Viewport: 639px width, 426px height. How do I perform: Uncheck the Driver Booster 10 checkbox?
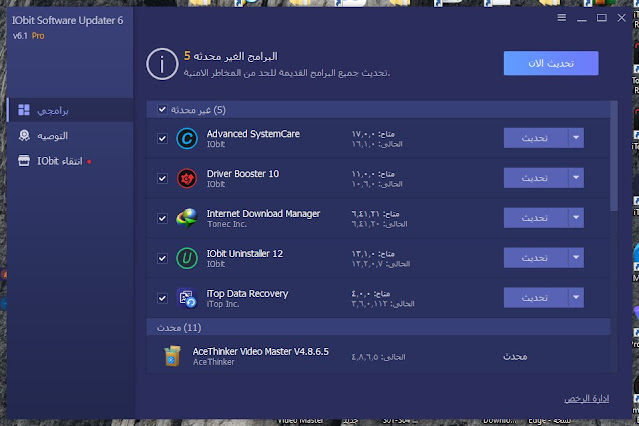point(162,178)
